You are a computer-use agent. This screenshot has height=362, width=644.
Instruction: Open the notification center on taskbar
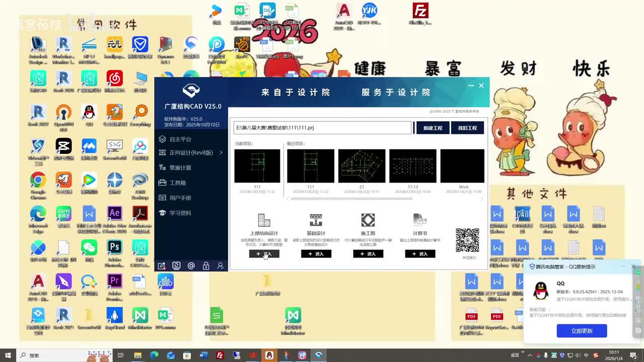(x=633, y=355)
